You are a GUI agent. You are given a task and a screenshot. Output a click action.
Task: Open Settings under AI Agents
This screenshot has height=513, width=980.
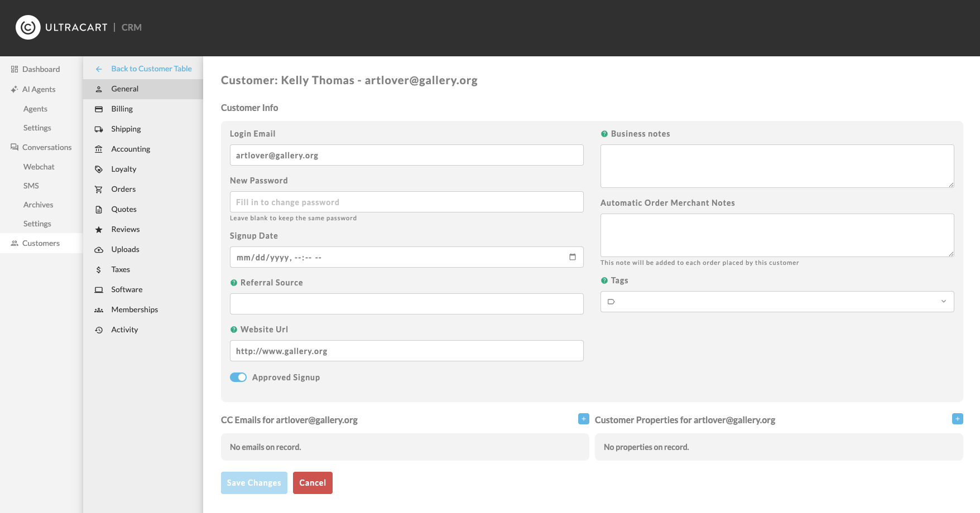(37, 128)
